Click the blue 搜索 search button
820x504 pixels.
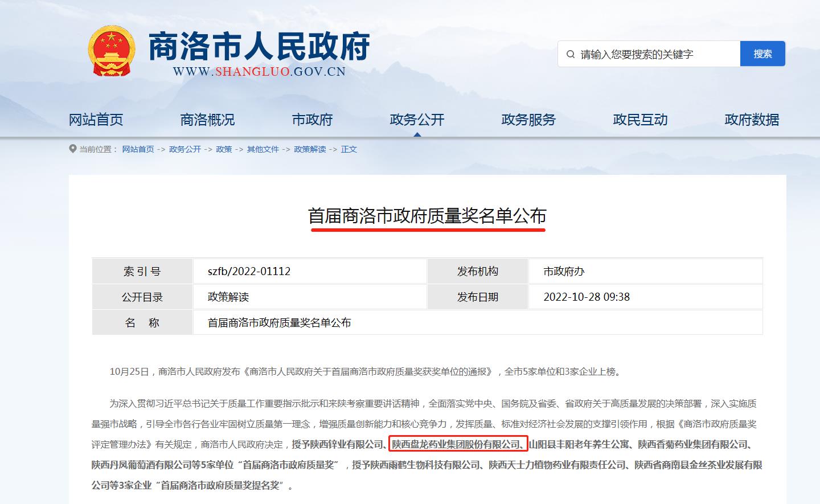tap(762, 54)
